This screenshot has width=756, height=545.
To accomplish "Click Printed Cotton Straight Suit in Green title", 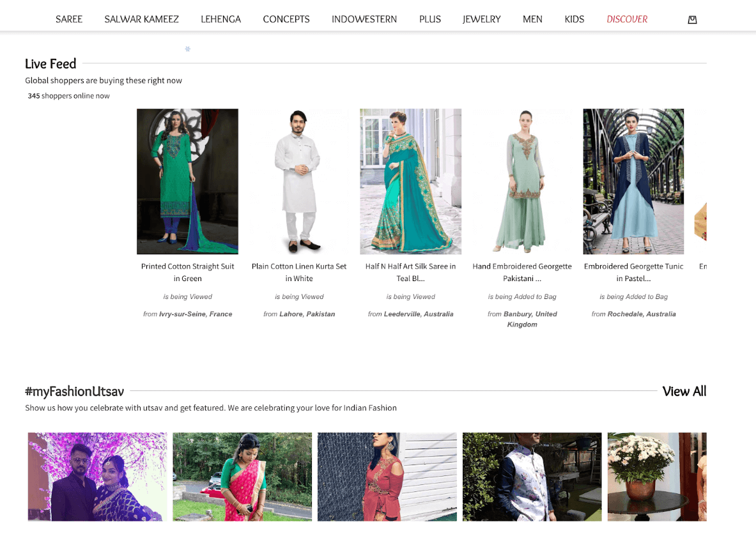I will (x=187, y=272).
